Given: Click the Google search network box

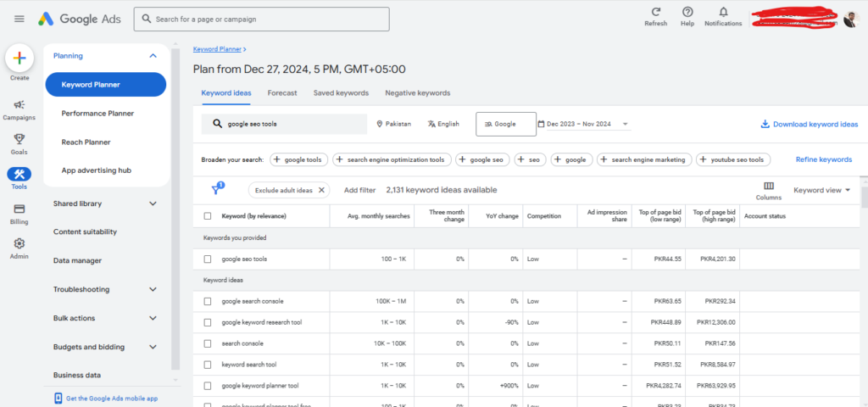Looking at the screenshot, I should 506,124.
